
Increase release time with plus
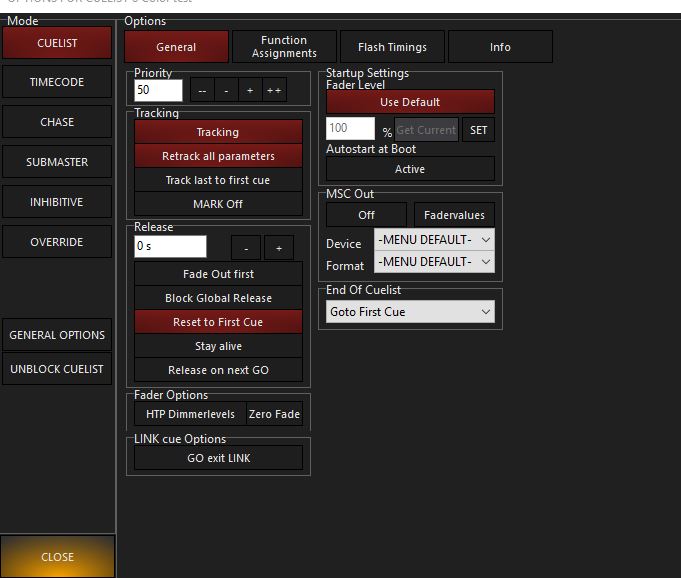279,248
